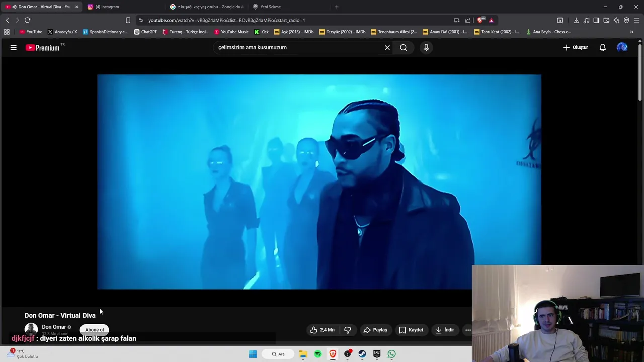Open the Don Omar channel name

(x=54, y=327)
